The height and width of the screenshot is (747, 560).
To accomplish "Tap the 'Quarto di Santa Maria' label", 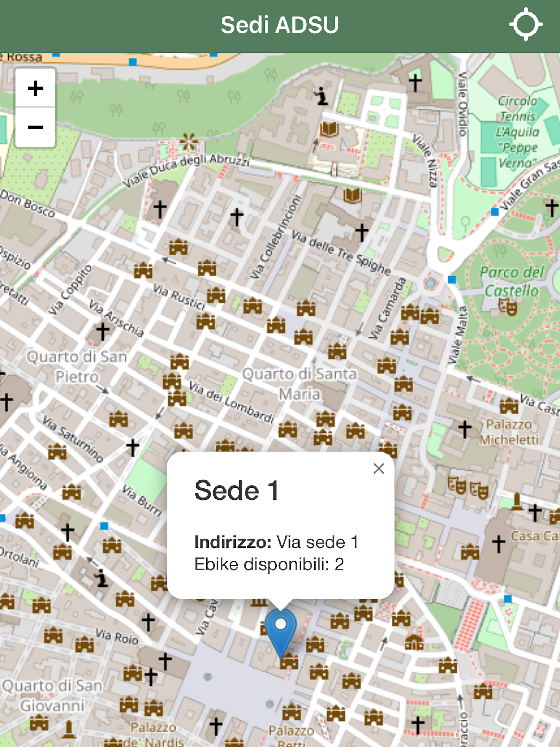I will [x=300, y=384].
